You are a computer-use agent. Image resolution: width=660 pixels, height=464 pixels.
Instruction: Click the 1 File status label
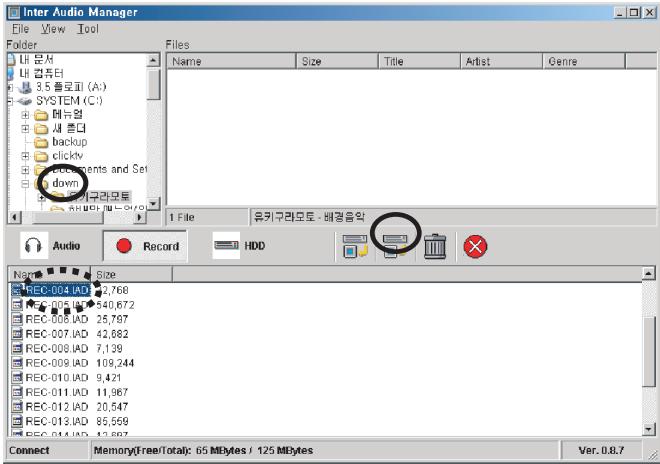click(x=182, y=217)
